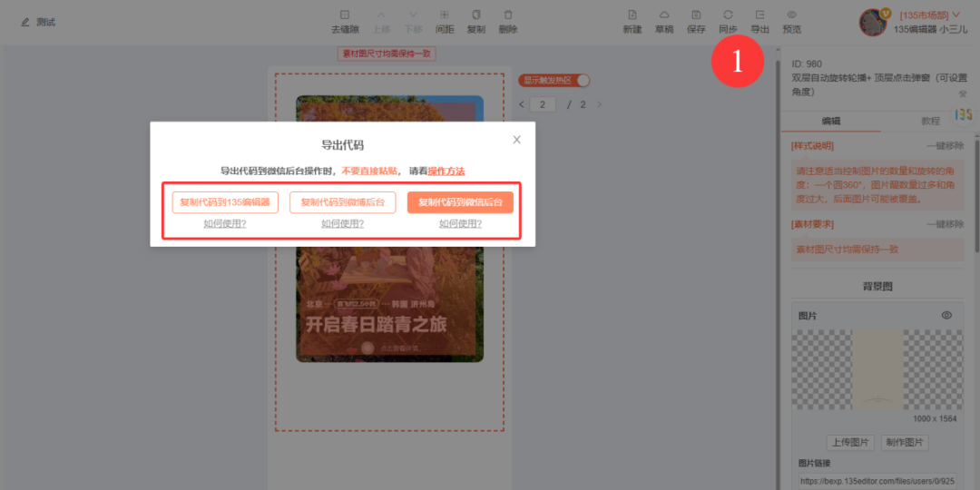The height and width of the screenshot is (490, 980).
Task: Toggle background 图片 visibility eye icon
Action: click(946, 315)
